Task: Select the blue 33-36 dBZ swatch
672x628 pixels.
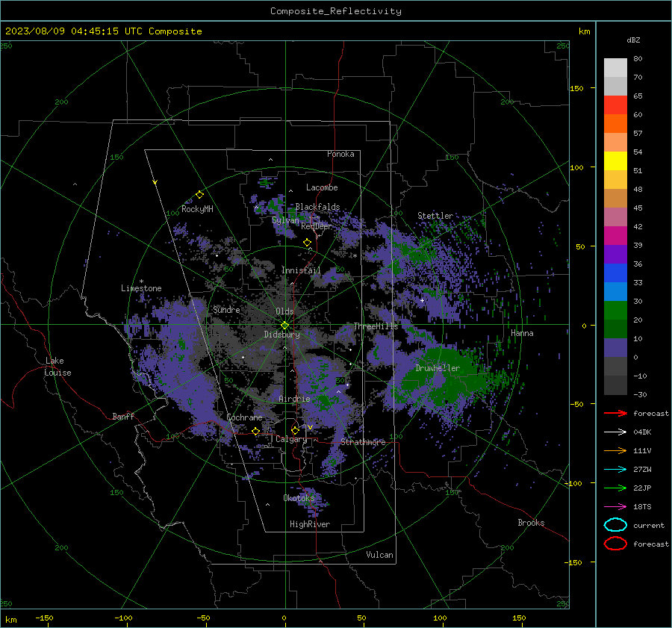Action: tap(615, 273)
